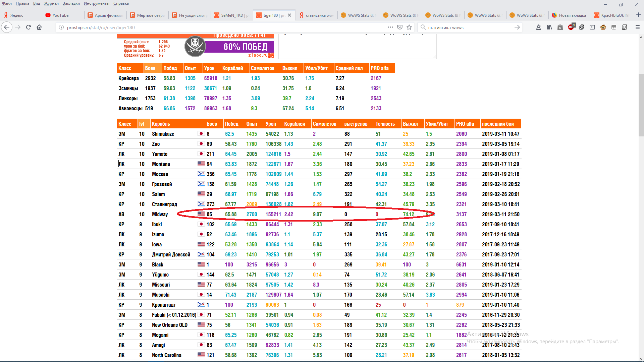Click the scrollbar down arrow
This screenshot has width=644, height=362.
641,359
